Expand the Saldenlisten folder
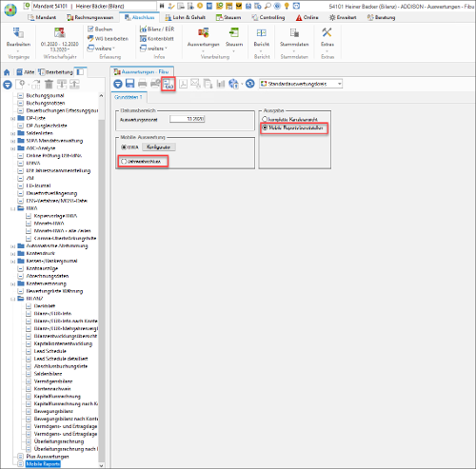Screen dimensions: 476x469 coord(13,133)
